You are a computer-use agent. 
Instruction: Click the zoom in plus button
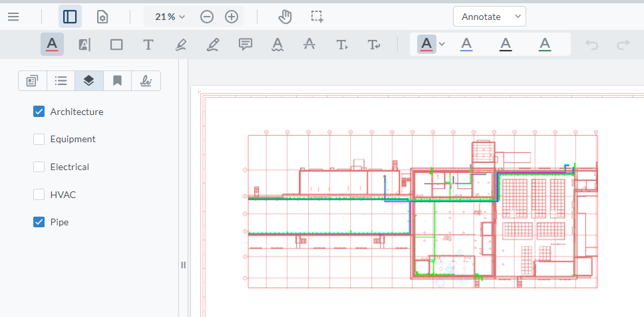(232, 17)
